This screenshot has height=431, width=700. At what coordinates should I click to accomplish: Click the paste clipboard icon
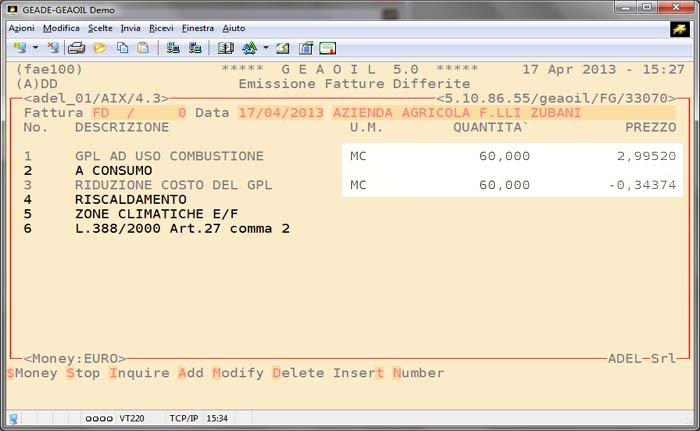click(143, 48)
